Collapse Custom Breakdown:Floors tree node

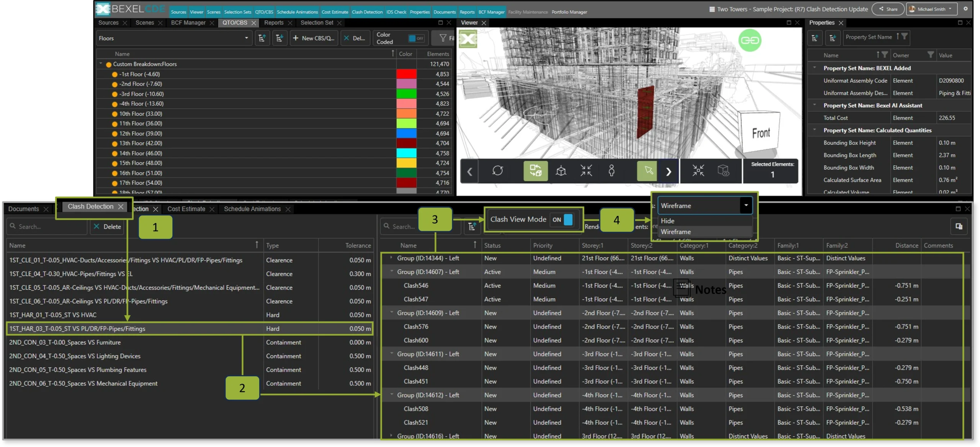[x=101, y=64]
